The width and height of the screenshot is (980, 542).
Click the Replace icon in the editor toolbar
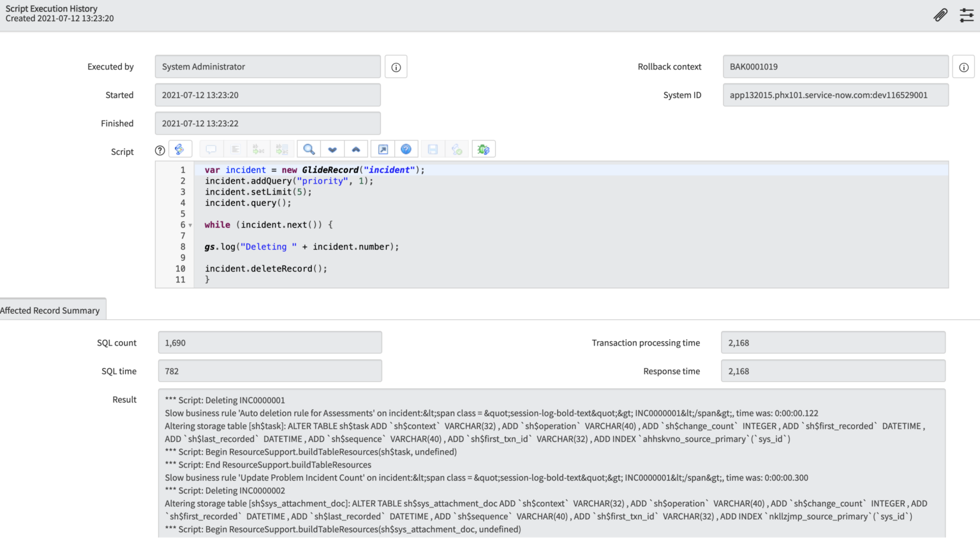(258, 149)
